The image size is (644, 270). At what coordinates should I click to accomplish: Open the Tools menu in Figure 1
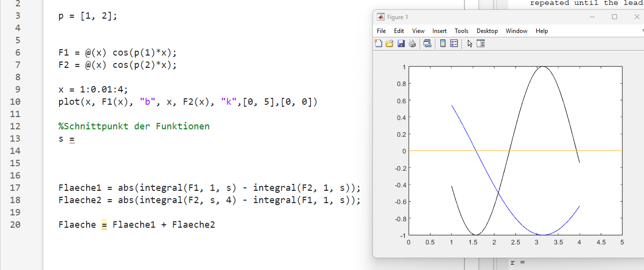461,30
